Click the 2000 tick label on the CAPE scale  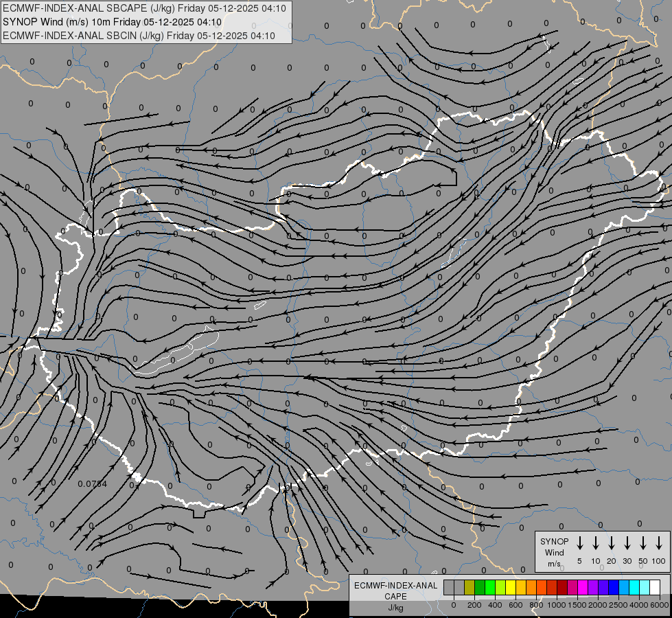tap(598, 605)
